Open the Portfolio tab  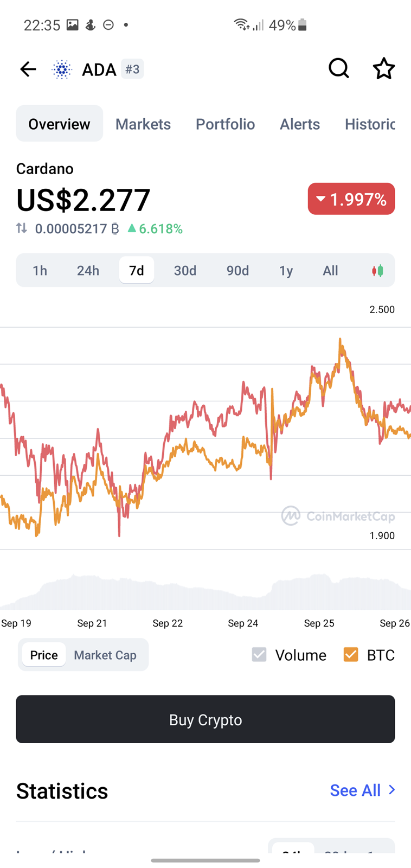(225, 124)
